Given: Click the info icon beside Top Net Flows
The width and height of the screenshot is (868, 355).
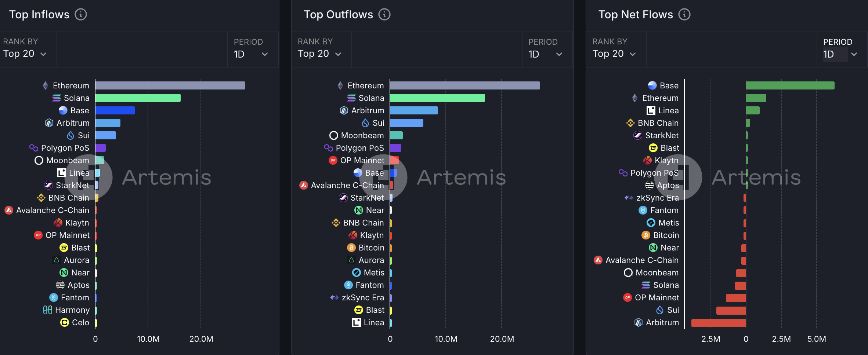Looking at the screenshot, I should point(684,15).
